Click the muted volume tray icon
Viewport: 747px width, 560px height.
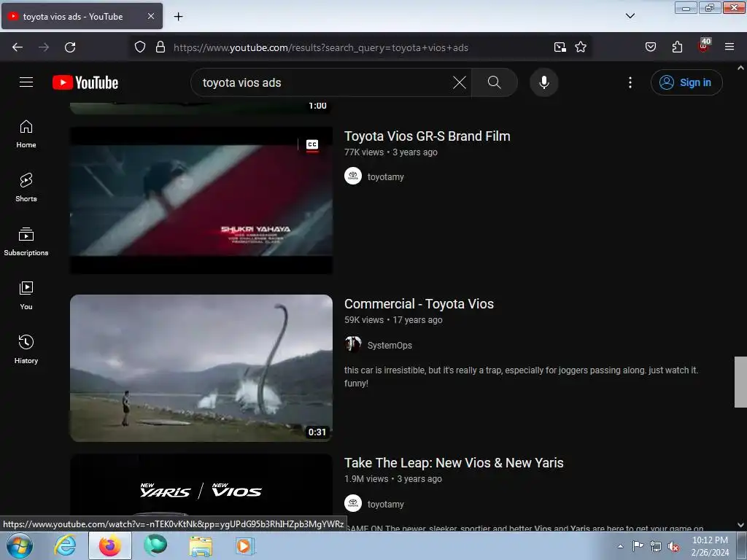(x=673, y=546)
